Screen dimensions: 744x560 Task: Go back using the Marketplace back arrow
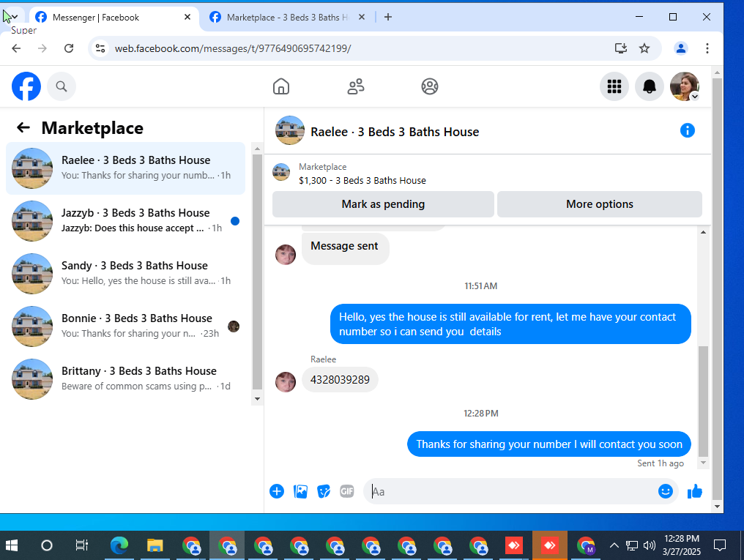(x=23, y=127)
